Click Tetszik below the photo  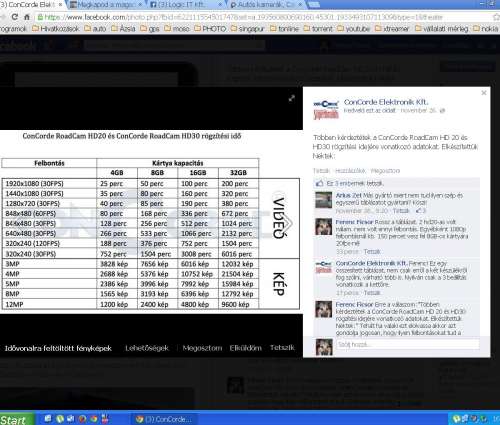point(282,348)
